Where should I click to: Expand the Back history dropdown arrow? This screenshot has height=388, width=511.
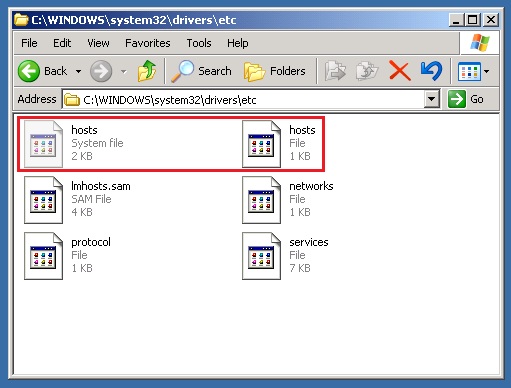click(78, 71)
